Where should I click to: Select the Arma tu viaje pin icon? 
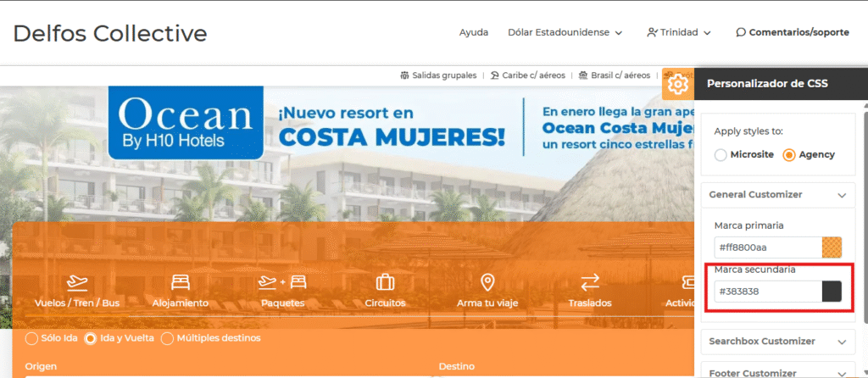487,281
